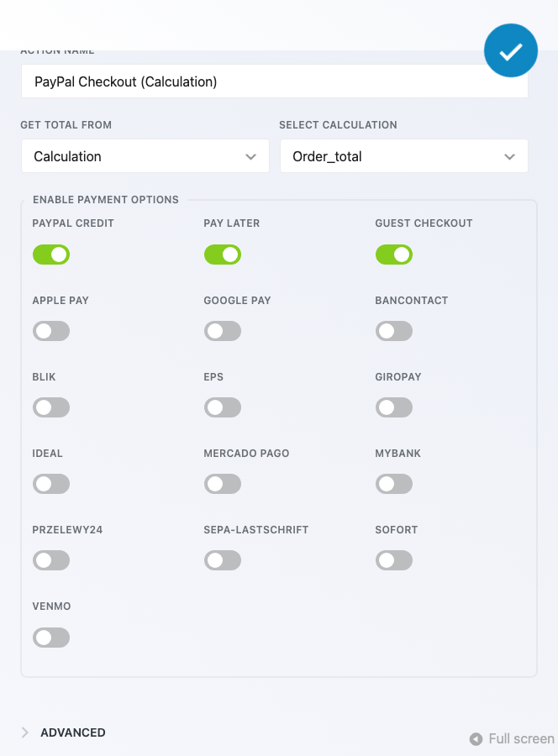Image resolution: width=558 pixels, height=756 pixels.
Task: Disable the PayPal Credit toggle
Action: pos(51,255)
